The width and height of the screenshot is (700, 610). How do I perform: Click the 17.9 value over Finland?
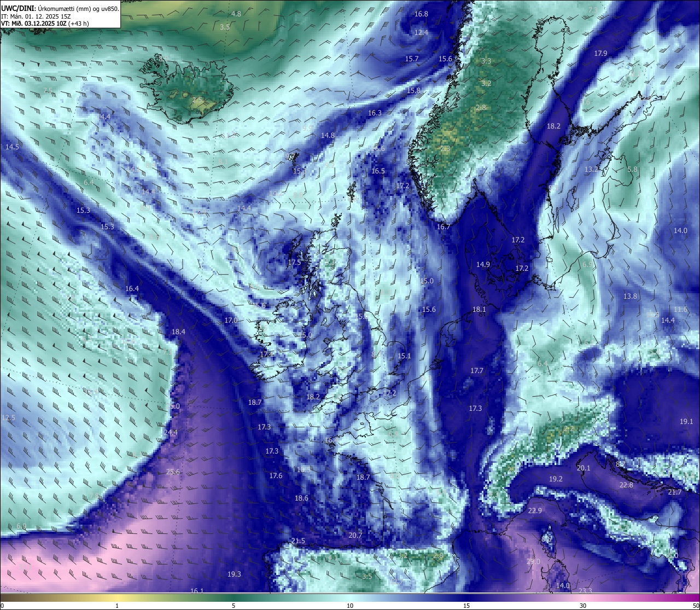600,53
